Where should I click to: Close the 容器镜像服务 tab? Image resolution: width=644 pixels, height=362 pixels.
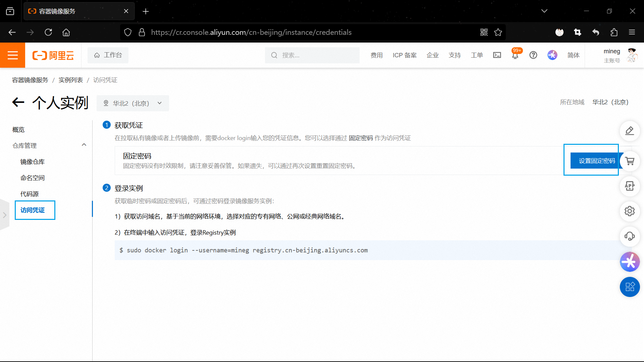tap(126, 11)
